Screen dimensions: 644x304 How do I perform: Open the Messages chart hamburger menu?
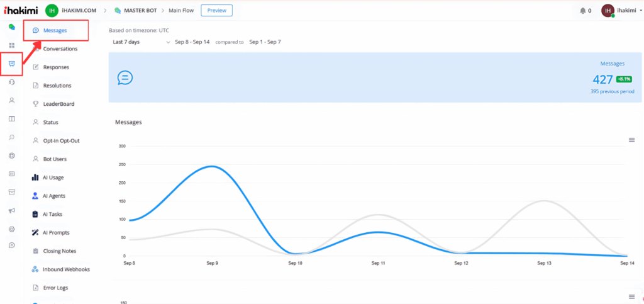(631, 140)
